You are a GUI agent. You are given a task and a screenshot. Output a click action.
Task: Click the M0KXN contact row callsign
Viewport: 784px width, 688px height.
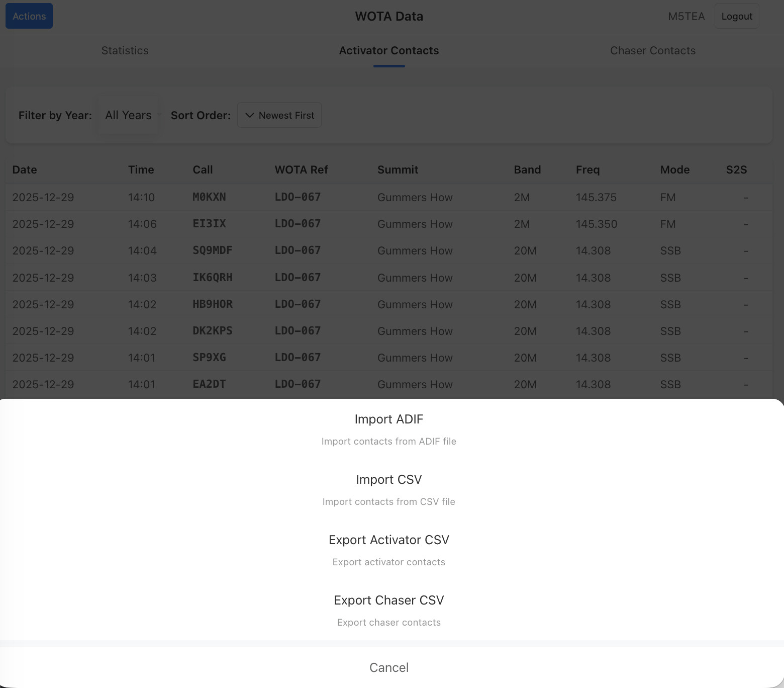(x=209, y=197)
